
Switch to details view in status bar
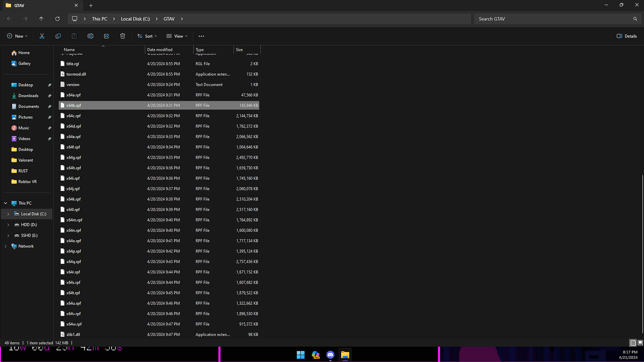pos(633,342)
